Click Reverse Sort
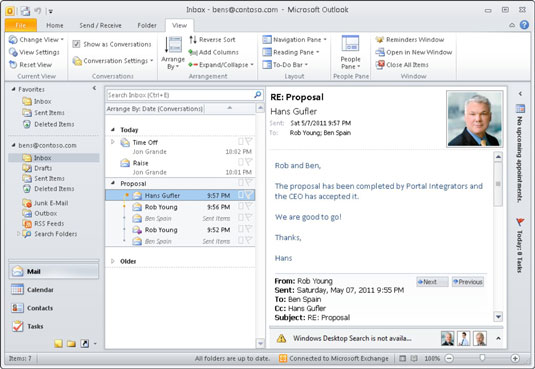This screenshot has height=369, width=535. click(x=212, y=40)
